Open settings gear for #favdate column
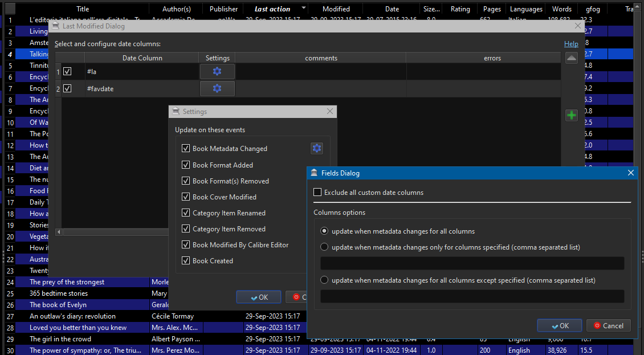The height and width of the screenshot is (355, 644). pos(217,88)
